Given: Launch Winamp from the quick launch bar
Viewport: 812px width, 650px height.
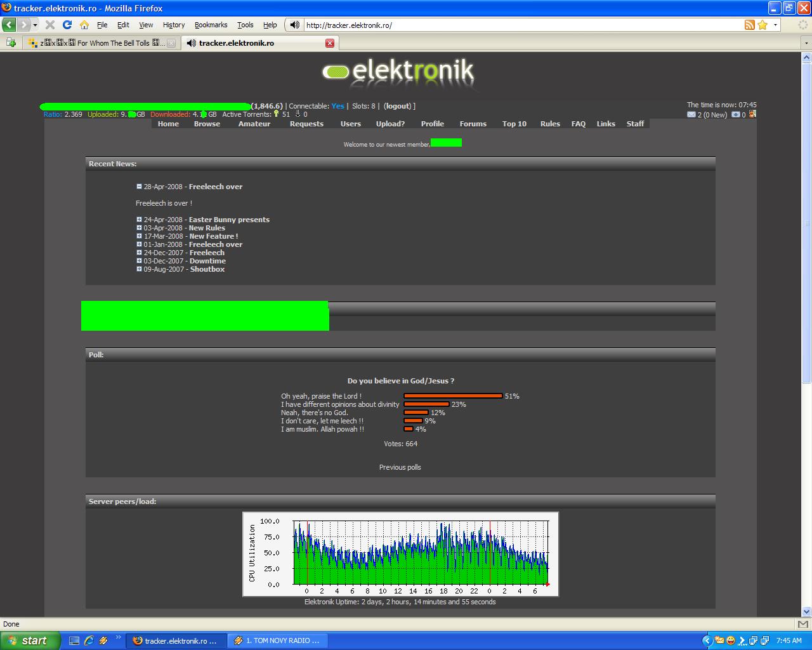Looking at the screenshot, I should 103,640.
